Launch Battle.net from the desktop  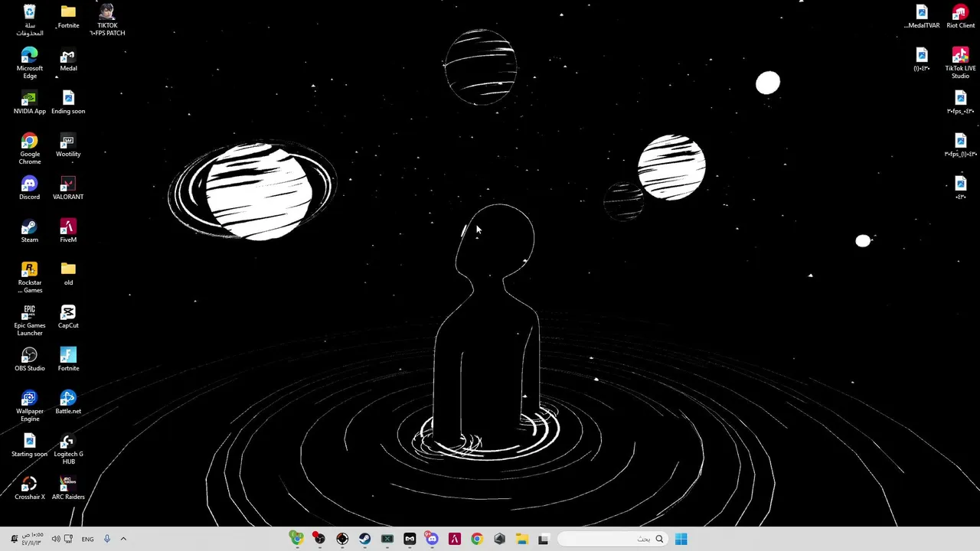pos(68,403)
